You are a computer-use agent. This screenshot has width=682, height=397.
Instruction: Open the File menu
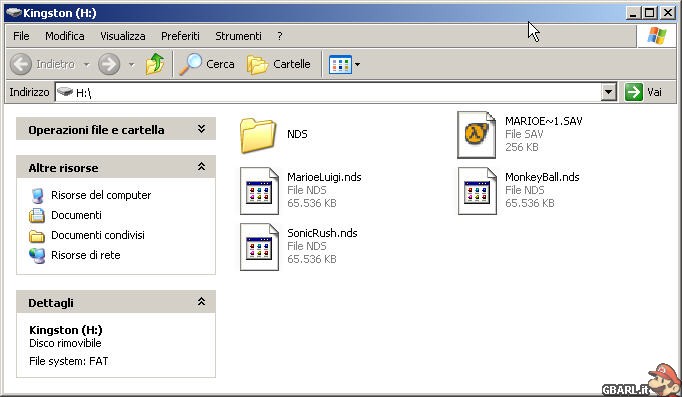point(21,36)
